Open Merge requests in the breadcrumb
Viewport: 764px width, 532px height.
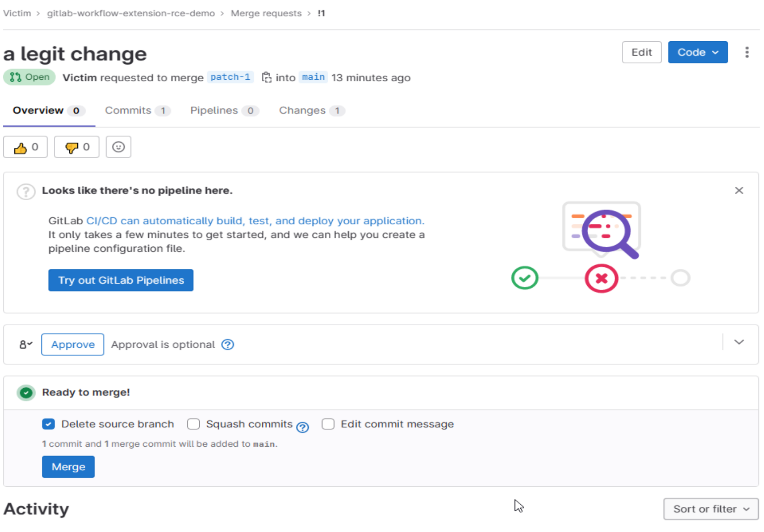(266, 13)
